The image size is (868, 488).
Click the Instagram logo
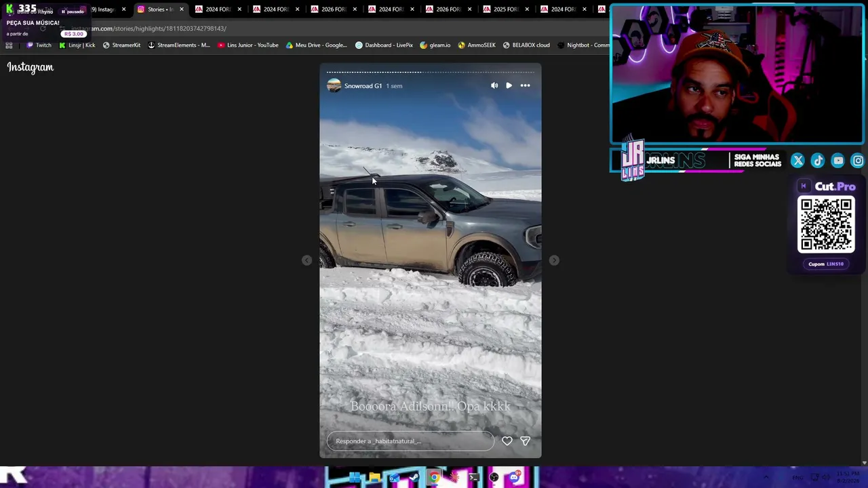click(x=31, y=67)
